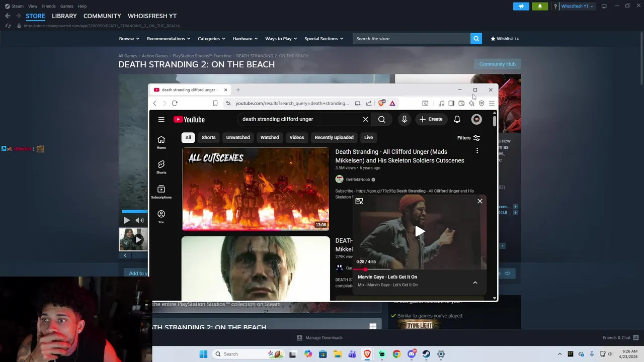This screenshot has width=644, height=362.
Task: Expand Special Sections dropdown
Action: tap(324, 39)
